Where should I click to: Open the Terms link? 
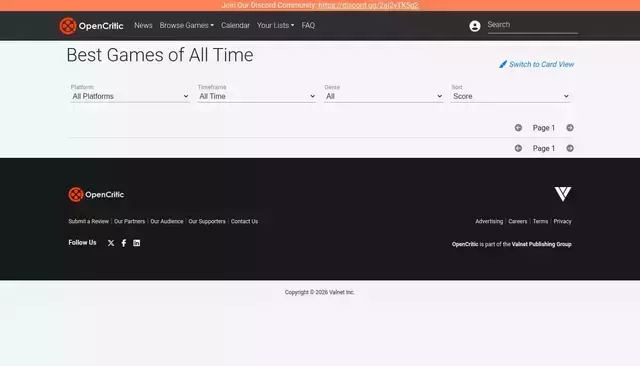(x=540, y=221)
